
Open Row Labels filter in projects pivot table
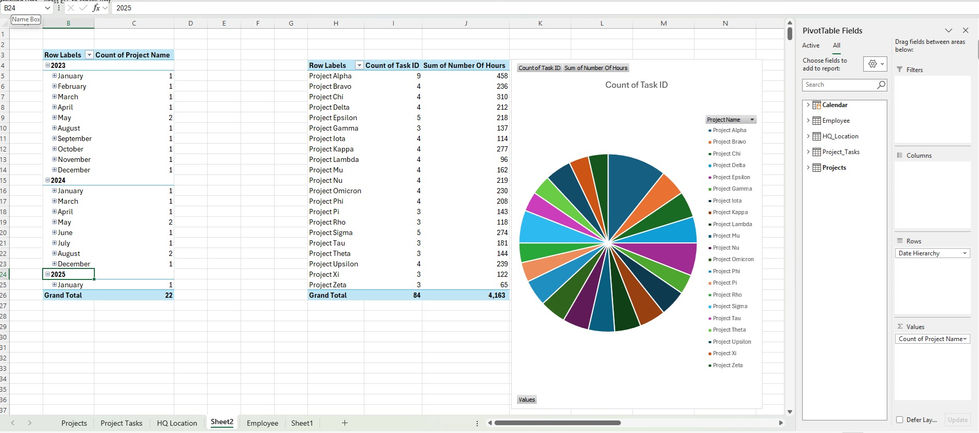(x=359, y=66)
